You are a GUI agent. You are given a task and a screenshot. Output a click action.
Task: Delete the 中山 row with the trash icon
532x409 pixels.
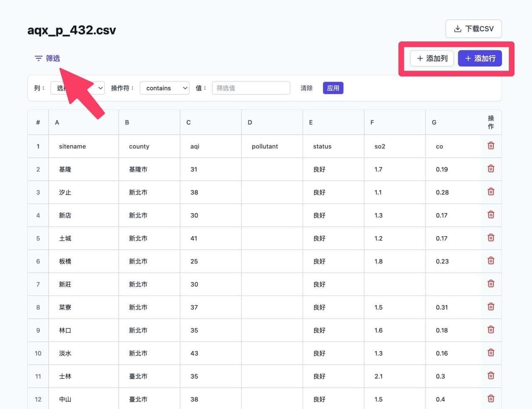491,399
